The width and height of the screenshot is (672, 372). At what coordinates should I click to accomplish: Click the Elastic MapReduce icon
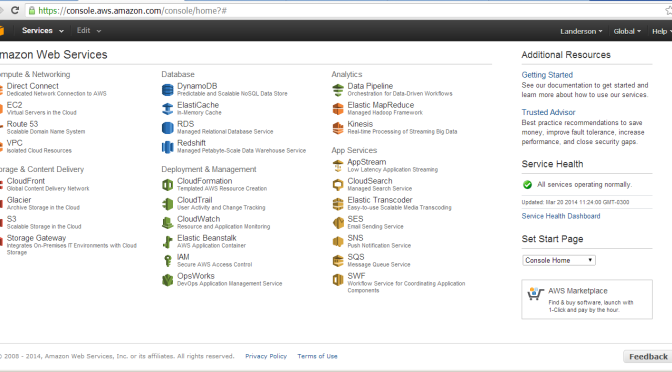338,109
